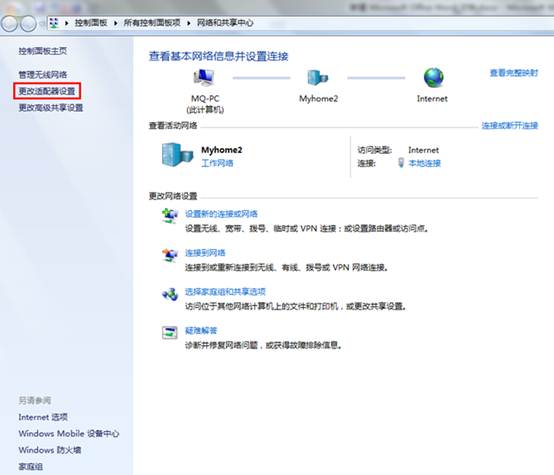
Task: Open 更改高级共享设置 link
Action: pyautogui.click(x=51, y=107)
